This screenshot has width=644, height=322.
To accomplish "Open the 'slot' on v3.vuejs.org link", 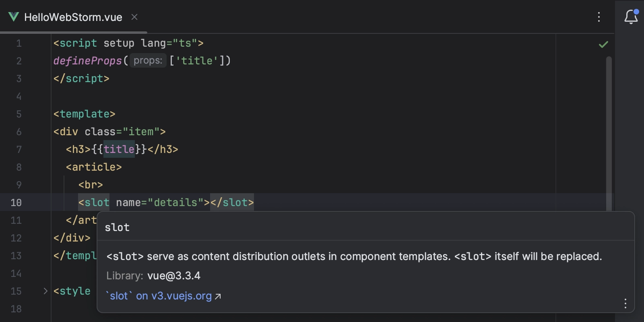I will (x=163, y=296).
